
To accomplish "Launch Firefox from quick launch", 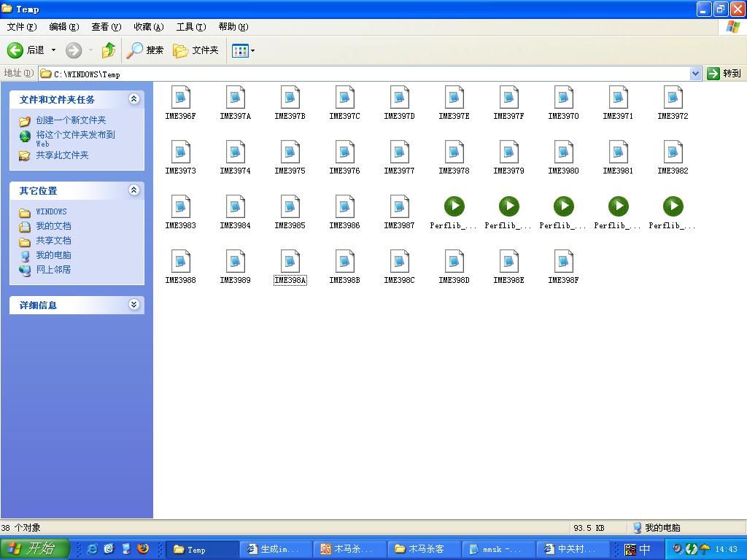I will pyautogui.click(x=143, y=549).
